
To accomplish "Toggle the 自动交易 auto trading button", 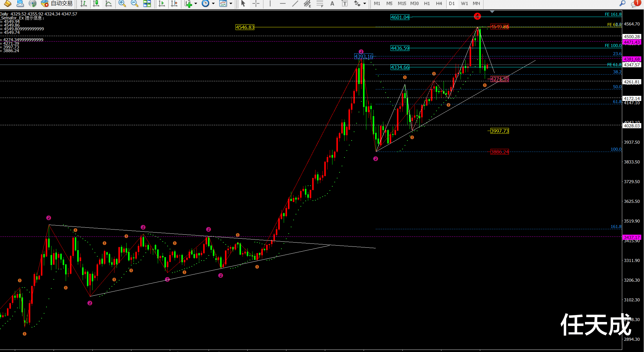I will 57,3.
